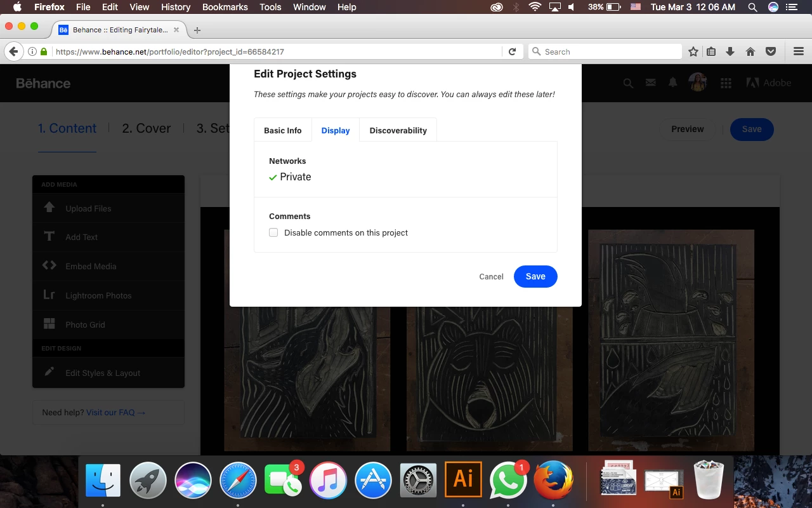Click the Spotlight search icon in menu bar

point(752,7)
